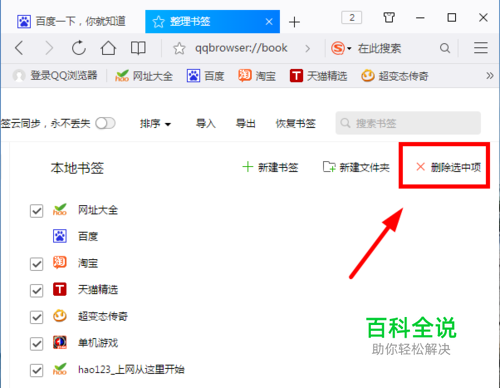Screen dimensions: 500x388
Task: Uncheck the hao123_上网从这里开始 checkbox
Action: (x=36, y=370)
